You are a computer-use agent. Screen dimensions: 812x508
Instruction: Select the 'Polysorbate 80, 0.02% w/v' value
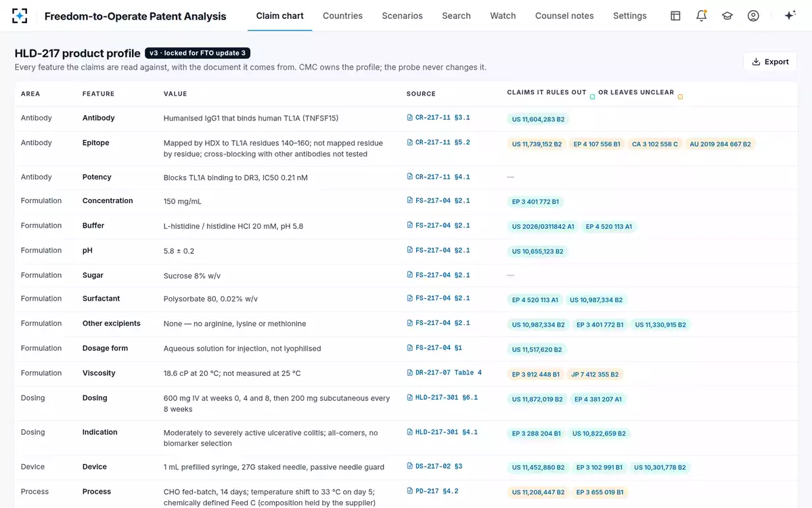point(210,298)
